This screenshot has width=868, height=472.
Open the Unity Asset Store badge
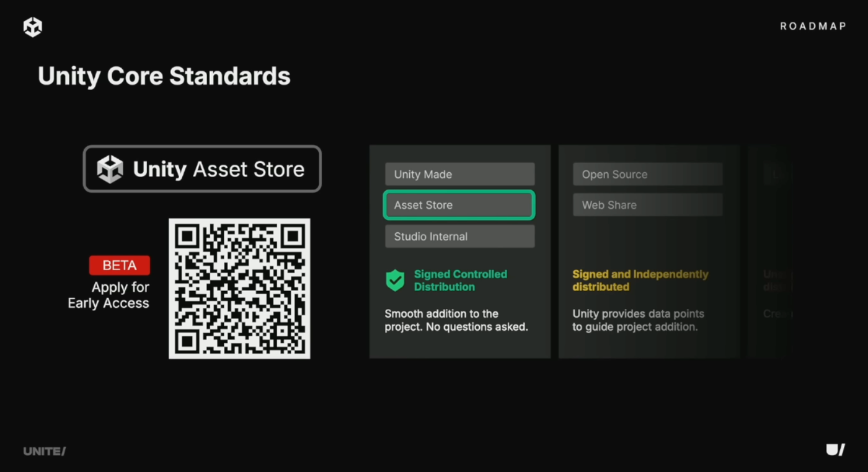[202, 168]
